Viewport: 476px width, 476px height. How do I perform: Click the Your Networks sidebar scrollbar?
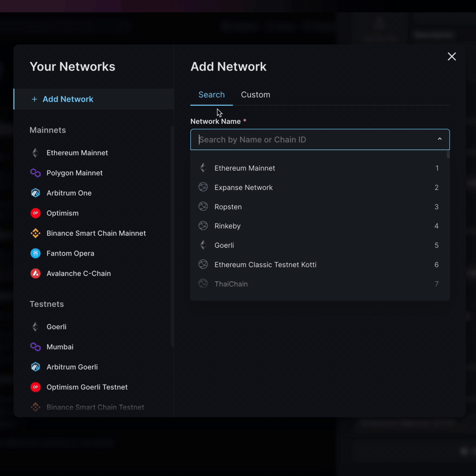point(172,236)
